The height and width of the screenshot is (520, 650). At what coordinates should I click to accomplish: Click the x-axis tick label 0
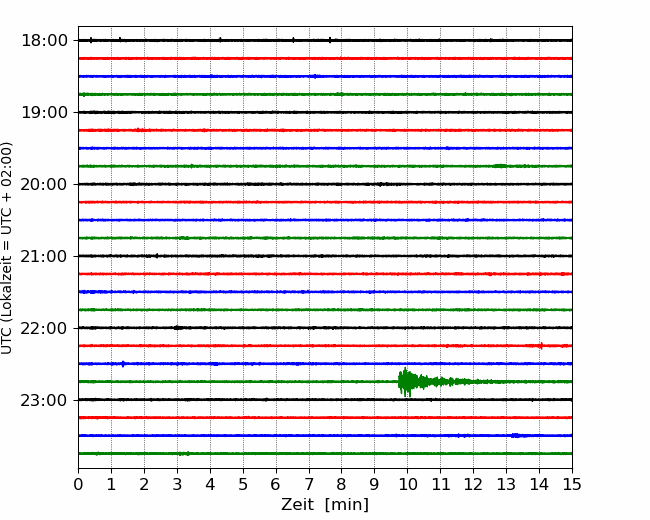[78, 484]
